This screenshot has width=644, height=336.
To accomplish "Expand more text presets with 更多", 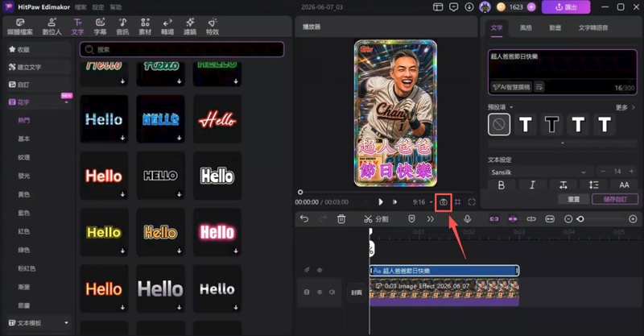I will coord(625,107).
